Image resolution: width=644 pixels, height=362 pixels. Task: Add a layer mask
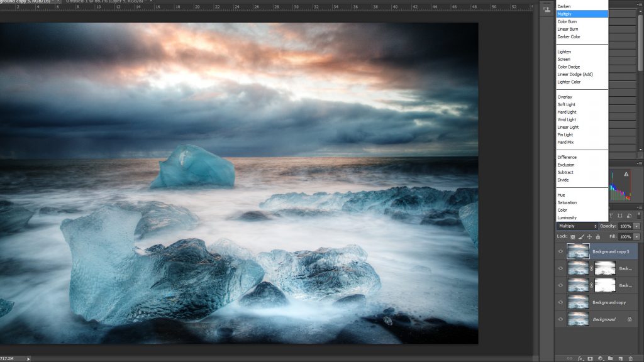pos(590,358)
